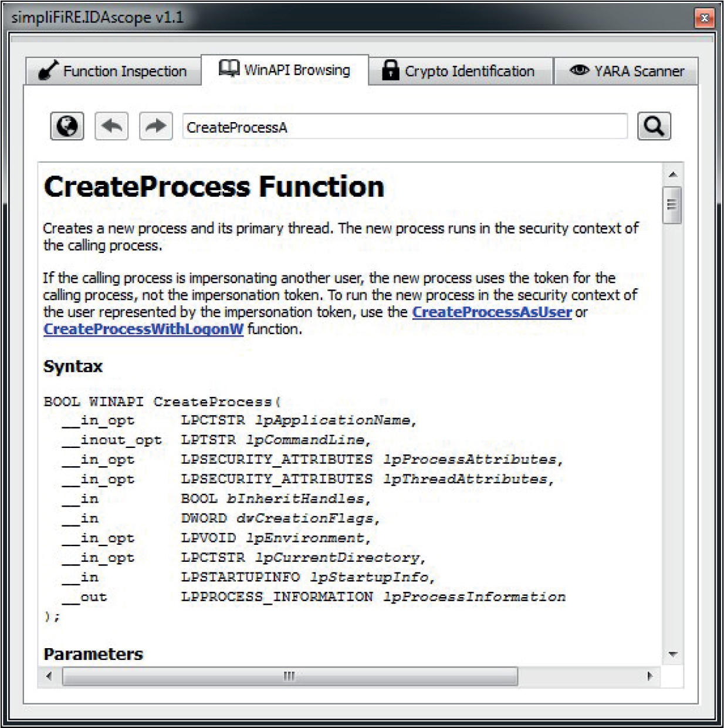Click the CreateProcessA search field
The width and height of the screenshot is (724, 728).
(405, 127)
